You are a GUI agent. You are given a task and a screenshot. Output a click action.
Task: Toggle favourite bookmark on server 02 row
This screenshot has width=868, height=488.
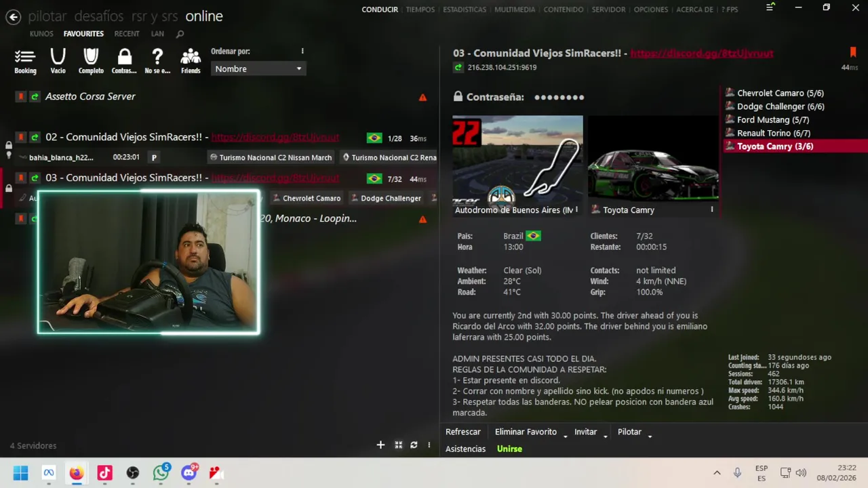[21, 138]
